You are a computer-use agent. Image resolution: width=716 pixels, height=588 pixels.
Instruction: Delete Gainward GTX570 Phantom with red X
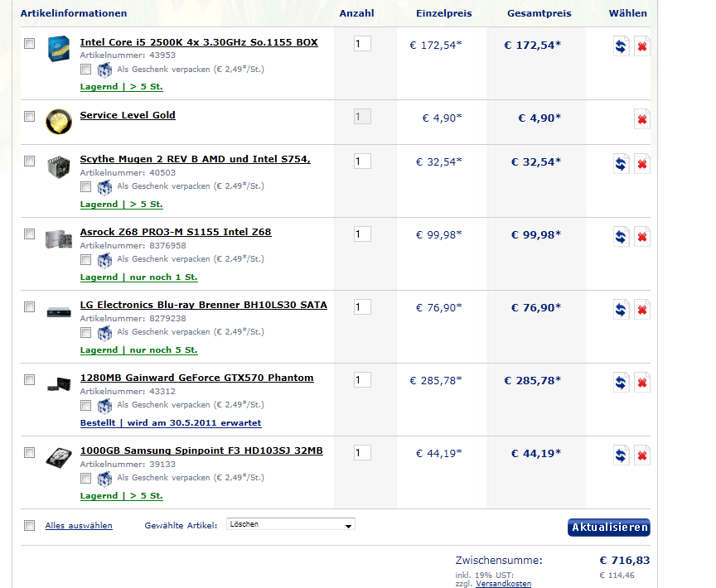(642, 383)
